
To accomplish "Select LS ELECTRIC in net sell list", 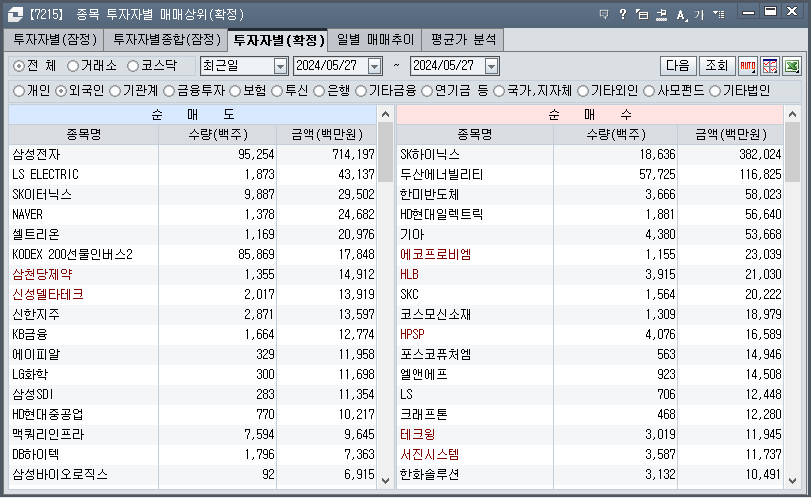I will (192, 174).
